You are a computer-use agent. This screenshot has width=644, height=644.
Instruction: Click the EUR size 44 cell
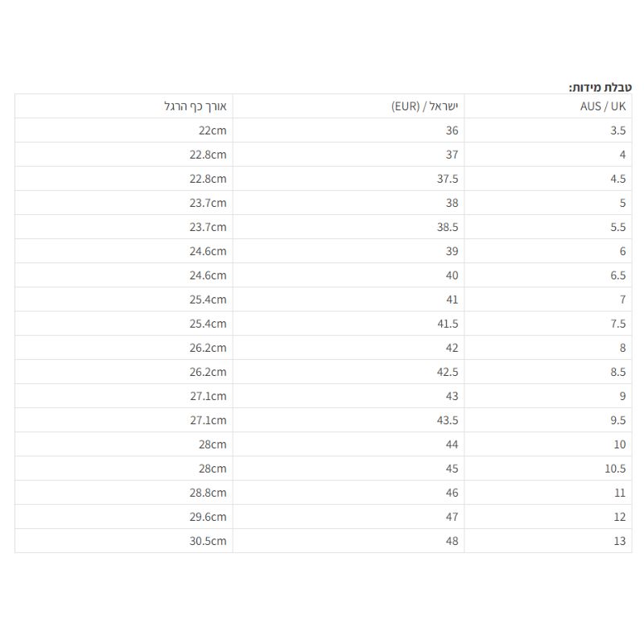[349, 444]
